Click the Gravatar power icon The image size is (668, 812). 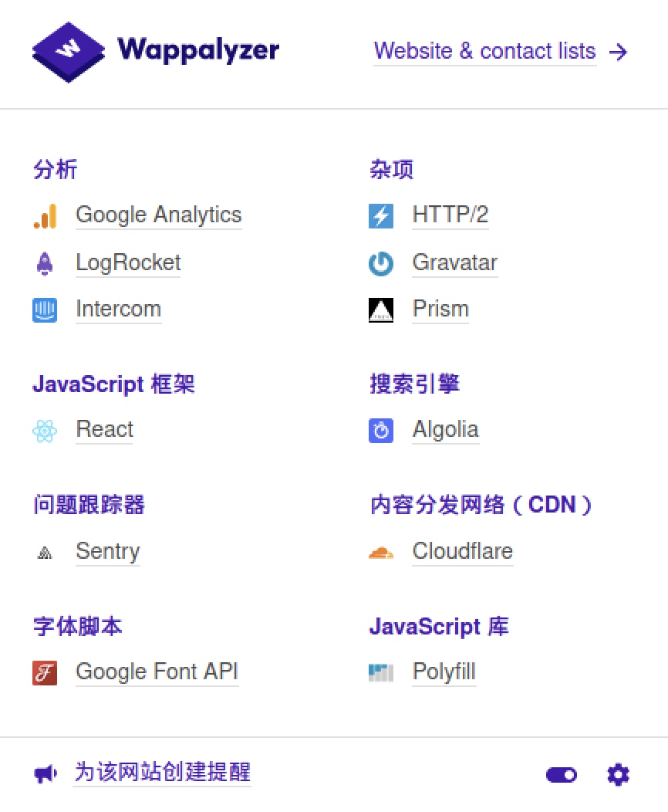tap(381, 263)
